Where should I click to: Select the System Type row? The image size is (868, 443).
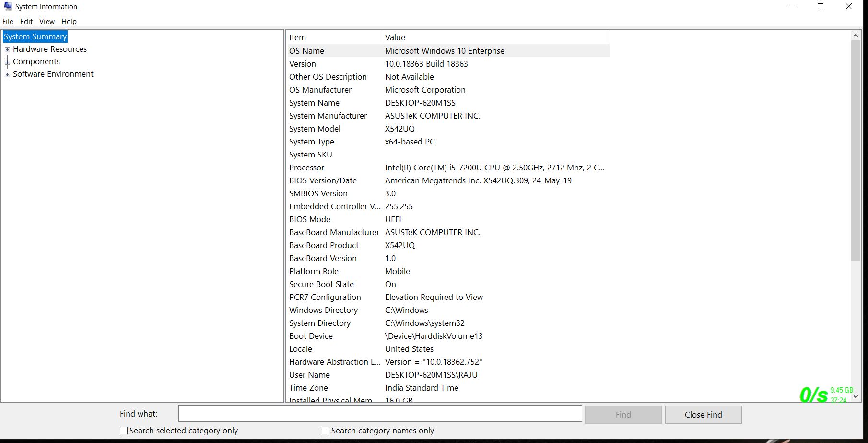click(448, 142)
